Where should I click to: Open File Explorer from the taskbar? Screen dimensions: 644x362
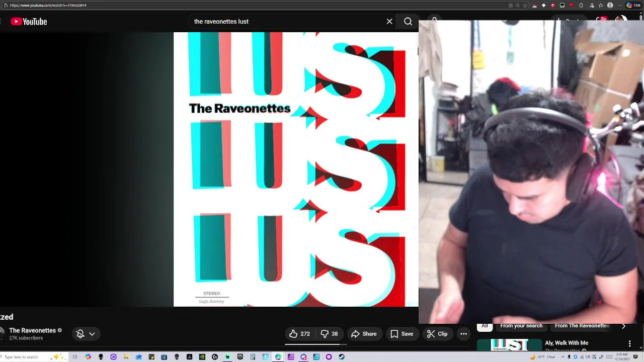[x=126, y=357]
